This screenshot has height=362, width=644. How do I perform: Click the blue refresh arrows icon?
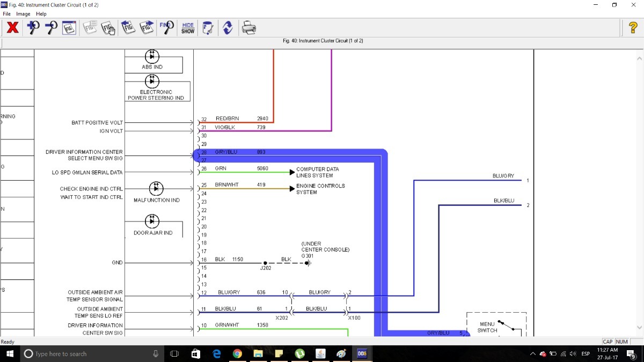coord(228,27)
